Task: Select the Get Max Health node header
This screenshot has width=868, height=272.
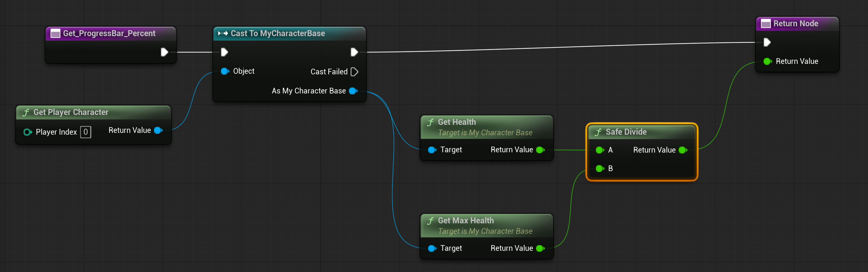Action: pyautogui.click(x=486, y=226)
